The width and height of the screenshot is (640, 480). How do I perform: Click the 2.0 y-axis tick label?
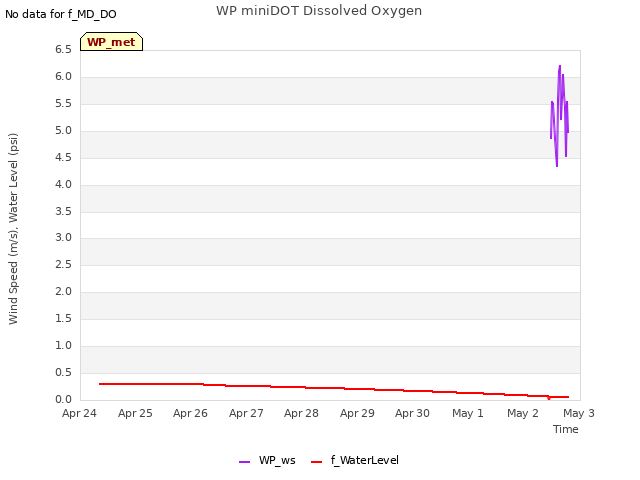click(x=64, y=291)
